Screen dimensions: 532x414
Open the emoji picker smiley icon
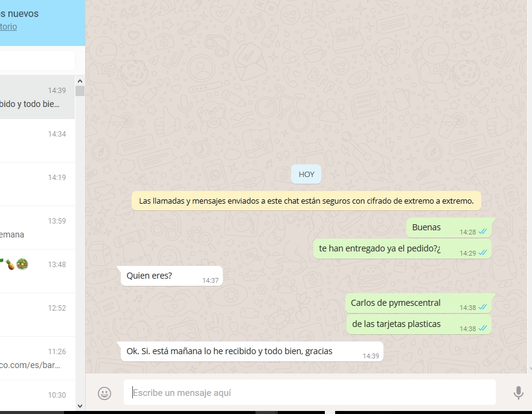[104, 393]
